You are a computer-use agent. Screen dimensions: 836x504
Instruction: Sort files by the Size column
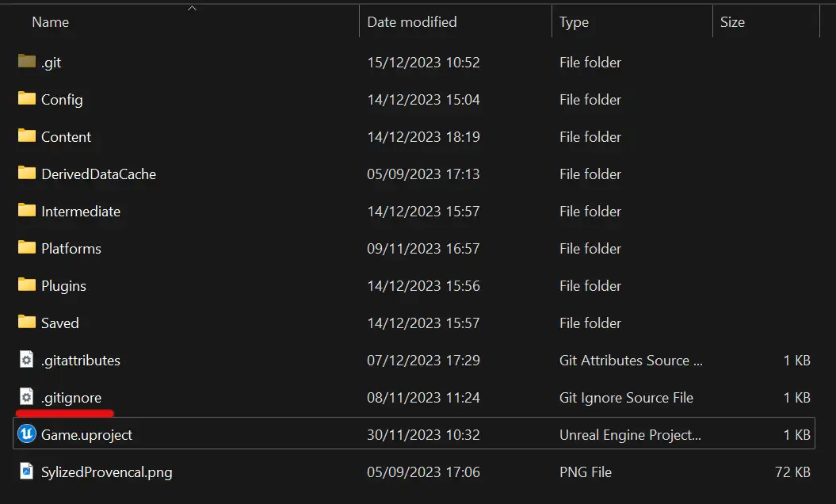point(732,21)
